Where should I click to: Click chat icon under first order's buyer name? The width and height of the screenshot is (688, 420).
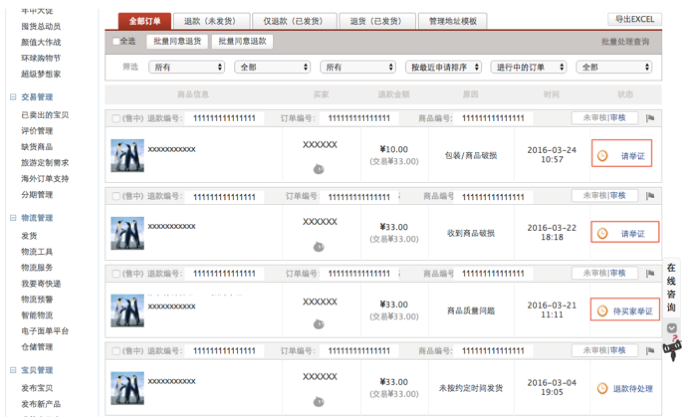(318, 168)
